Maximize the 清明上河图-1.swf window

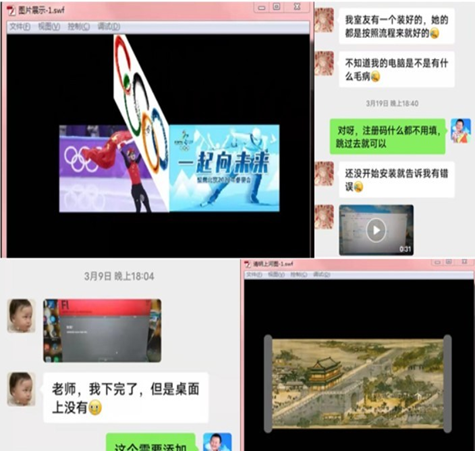449,262
